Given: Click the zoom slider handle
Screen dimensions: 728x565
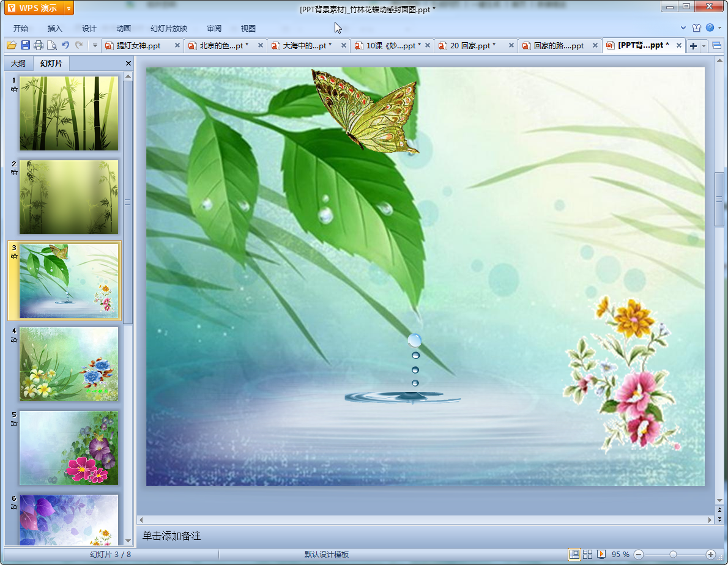Looking at the screenshot, I should (x=673, y=555).
